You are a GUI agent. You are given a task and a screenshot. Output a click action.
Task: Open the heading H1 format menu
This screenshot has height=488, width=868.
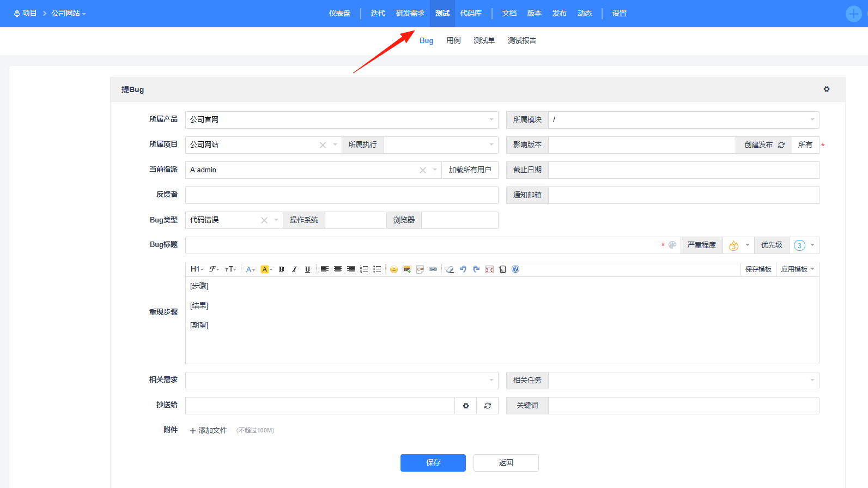point(197,269)
